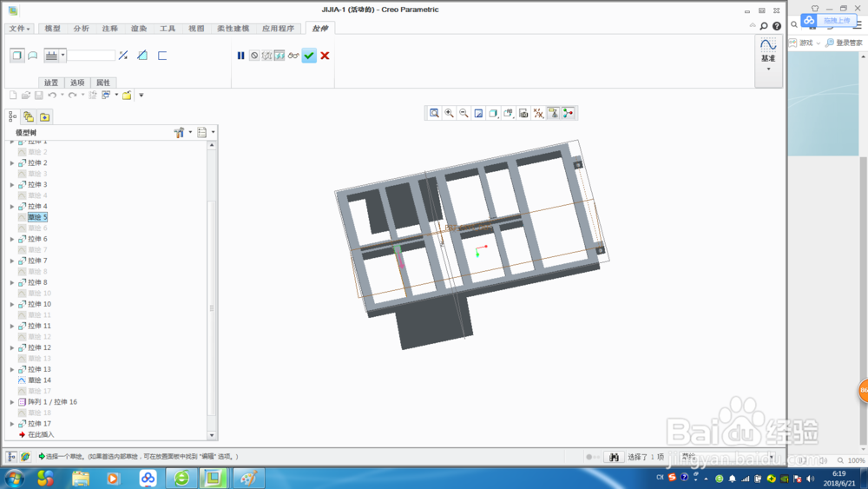Open datum display filters icon

(x=538, y=113)
